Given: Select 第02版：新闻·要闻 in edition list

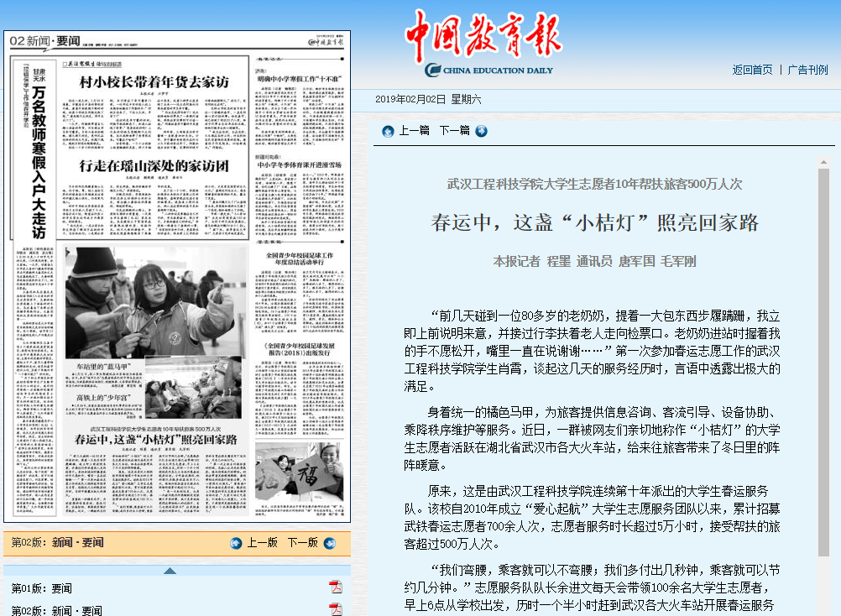Looking at the screenshot, I should [x=57, y=611].
